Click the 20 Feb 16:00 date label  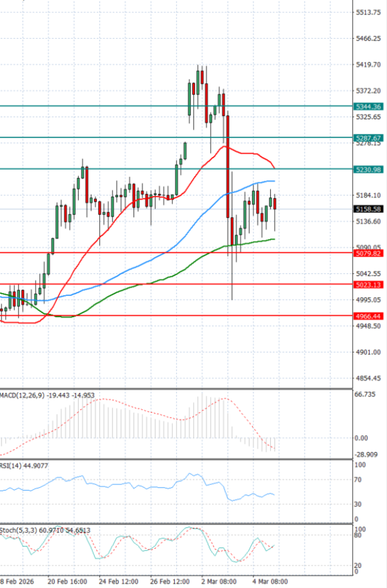[x=69, y=581]
